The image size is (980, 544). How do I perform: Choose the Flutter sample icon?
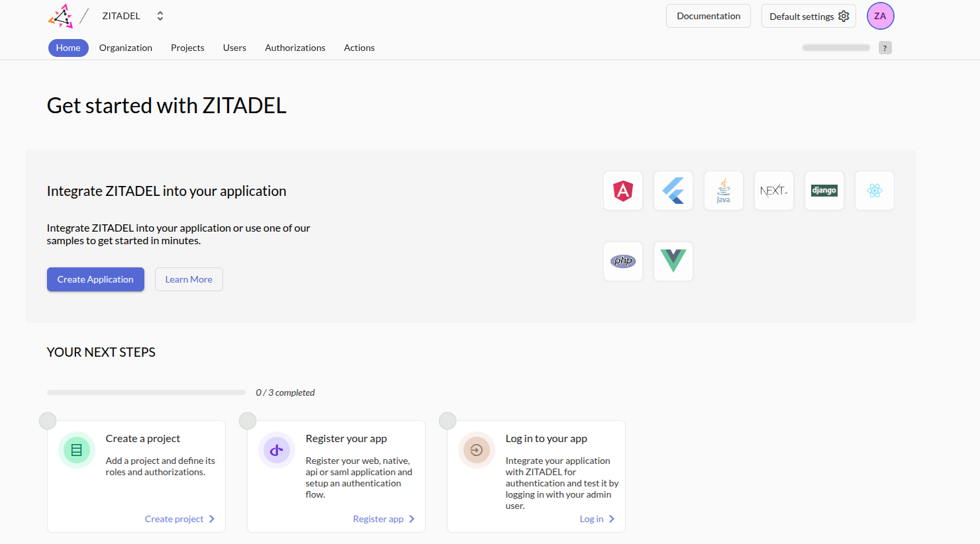[x=673, y=191]
